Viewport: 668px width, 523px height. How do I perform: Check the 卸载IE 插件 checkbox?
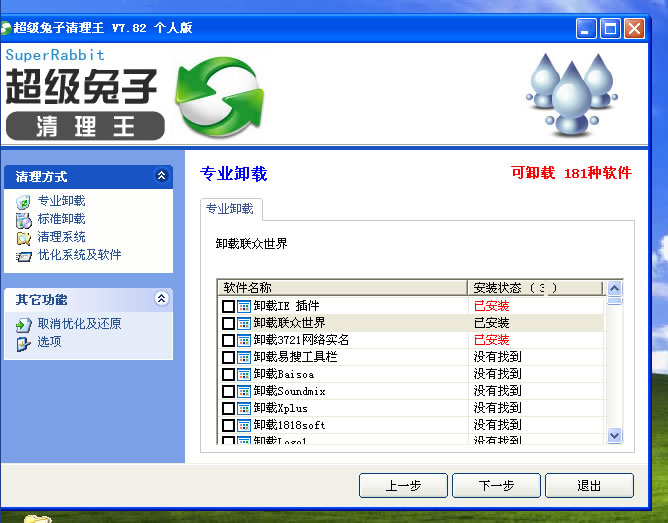pyautogui.click(x=228, y=306)
